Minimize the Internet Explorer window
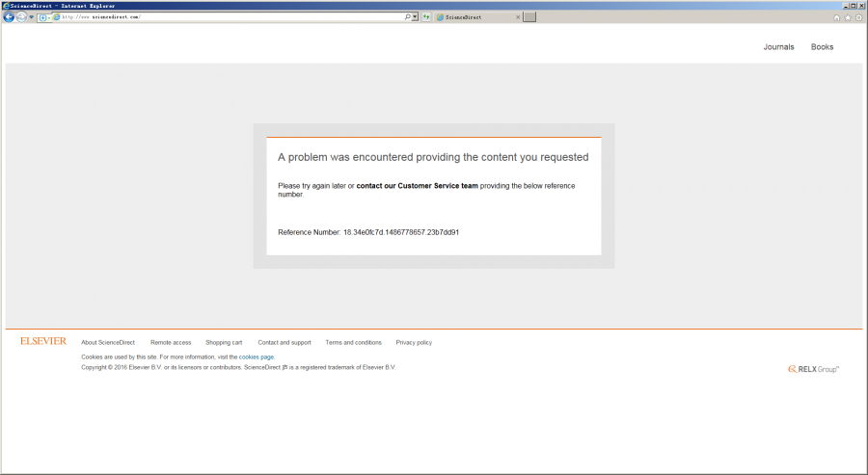Viewport: 868px width, 475px height. 847,6
